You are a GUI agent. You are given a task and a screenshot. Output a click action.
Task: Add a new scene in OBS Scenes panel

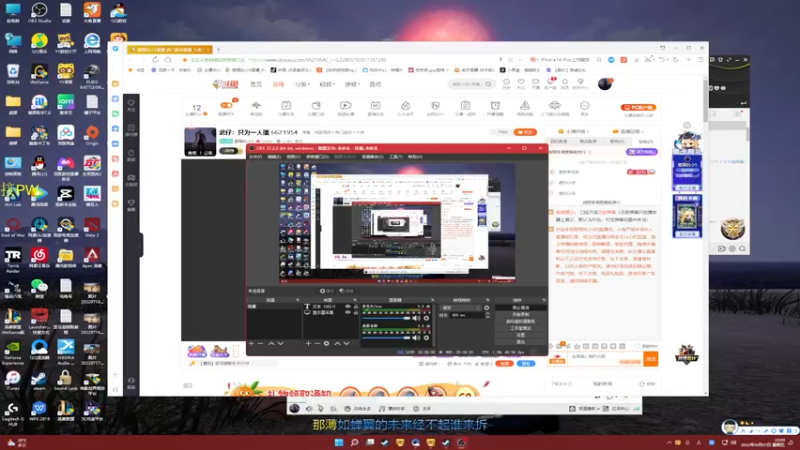point(252,343)
